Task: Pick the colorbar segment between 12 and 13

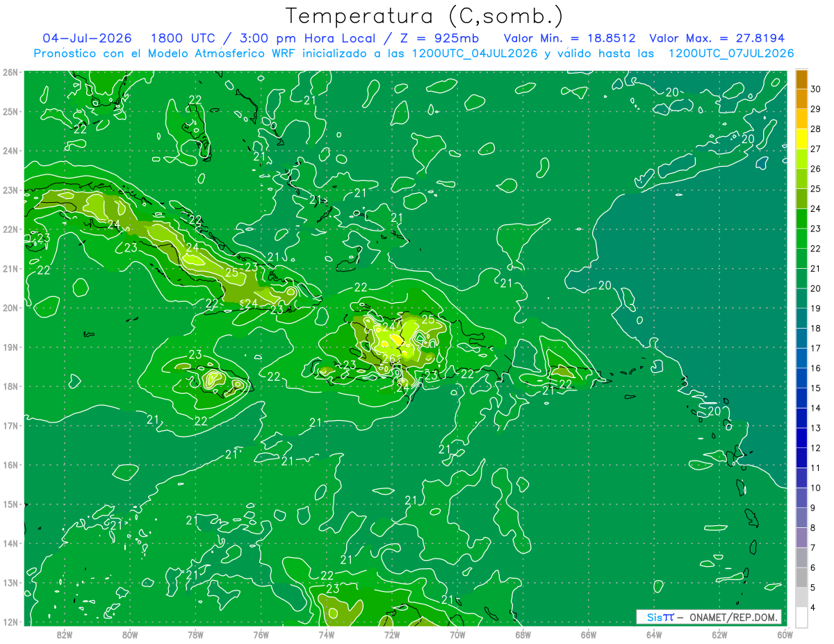Action: tap(801, 438)
